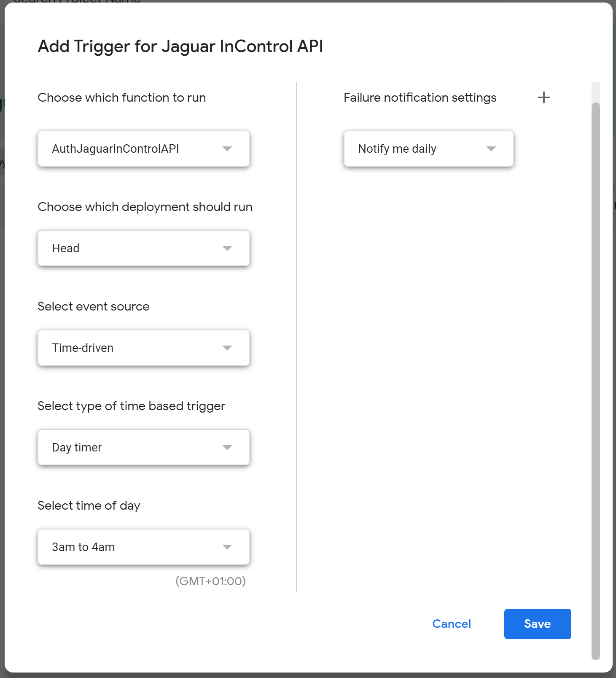Click the 'Select time of day' label
The width and height of the screenshot is (616, 678).
pyautogui.click(x=89, y=505)
